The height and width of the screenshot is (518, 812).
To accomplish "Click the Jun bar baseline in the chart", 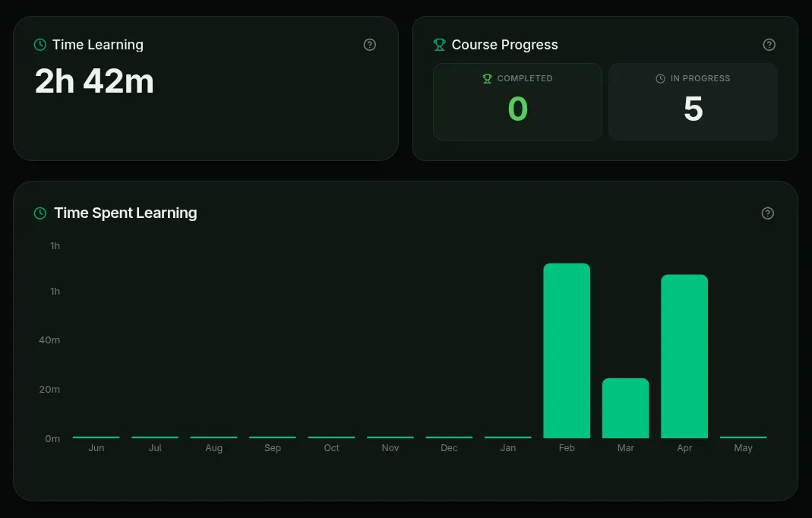I will (96, 437).
